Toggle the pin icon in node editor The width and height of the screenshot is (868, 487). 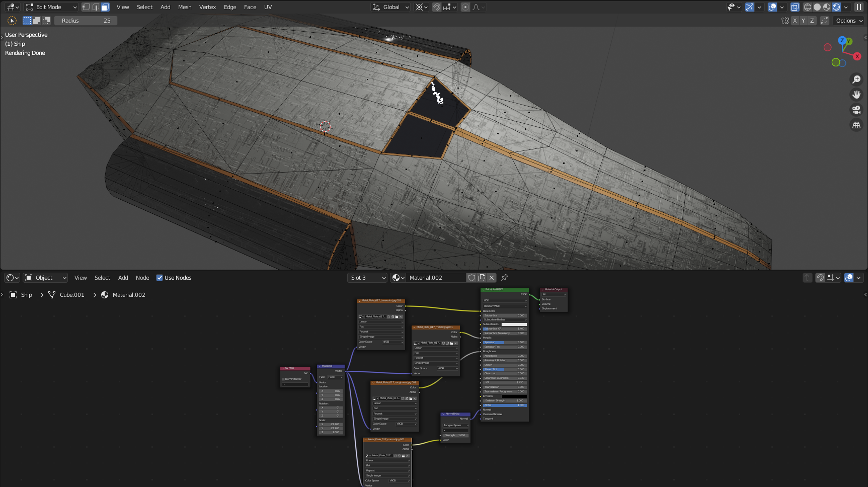(x=504, y=278)
